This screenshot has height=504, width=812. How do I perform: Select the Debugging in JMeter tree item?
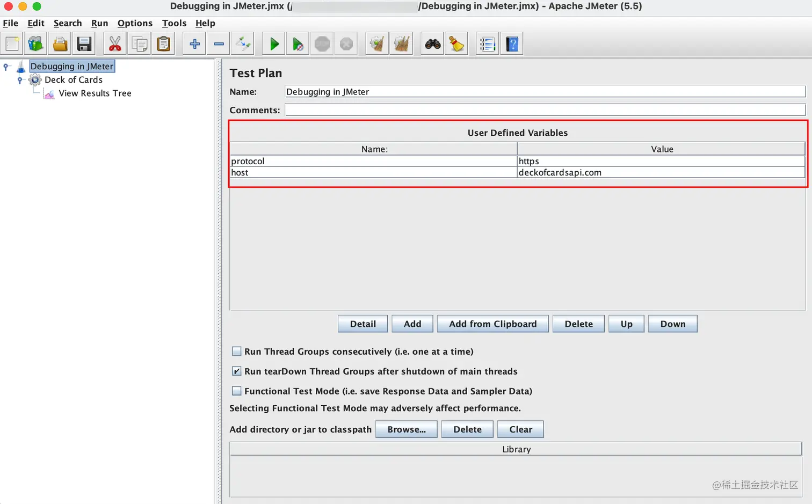[x=72, y=67]
